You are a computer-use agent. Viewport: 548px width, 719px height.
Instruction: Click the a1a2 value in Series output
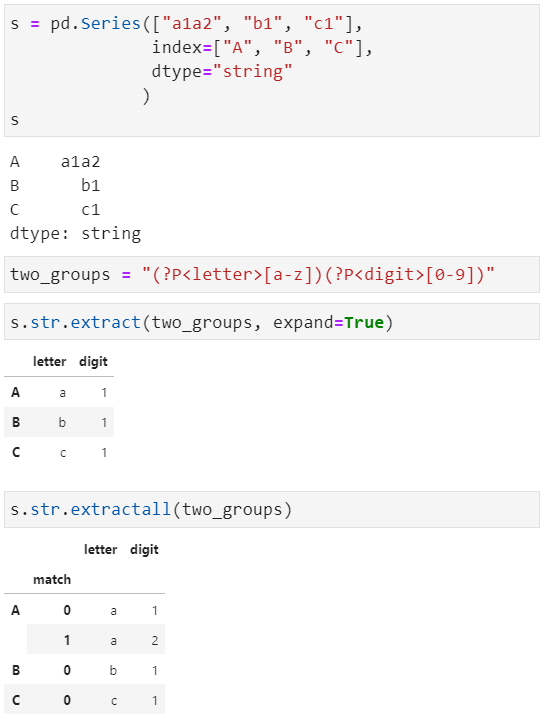tap(80, 162)
